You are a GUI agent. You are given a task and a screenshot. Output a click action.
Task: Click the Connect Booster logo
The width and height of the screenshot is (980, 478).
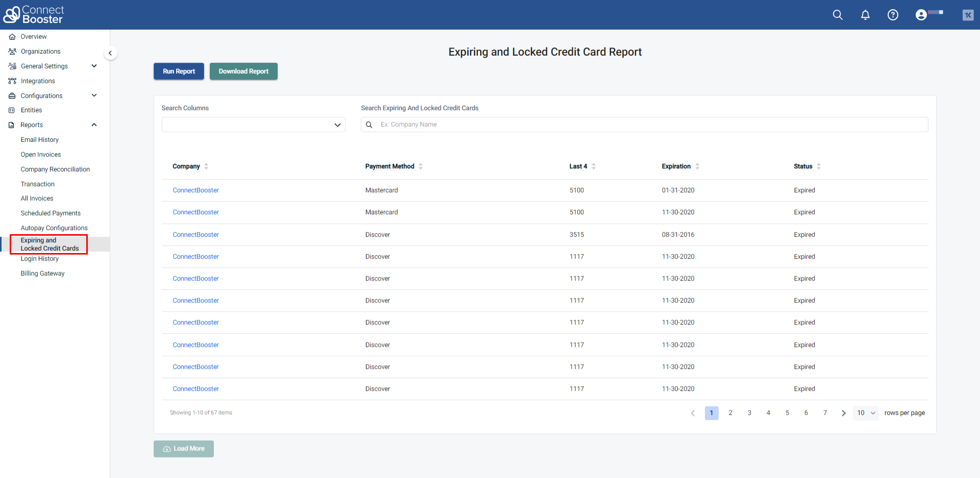click(34, 15)
